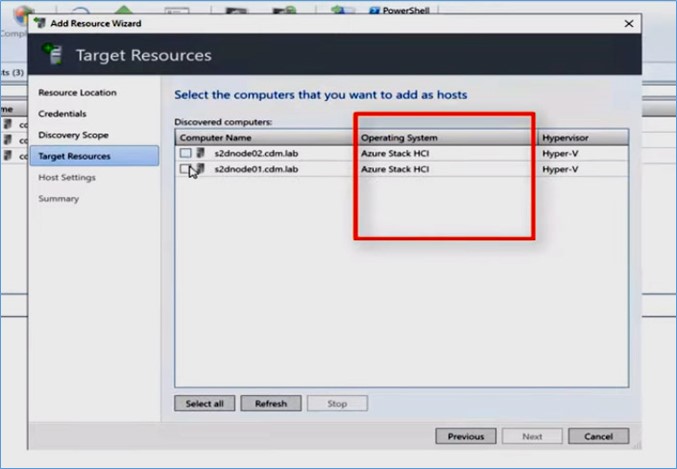Click the Target Resources header server icon
Image resolution: width=677 pixels, height=469 pixels.
(x=53, y=54)
